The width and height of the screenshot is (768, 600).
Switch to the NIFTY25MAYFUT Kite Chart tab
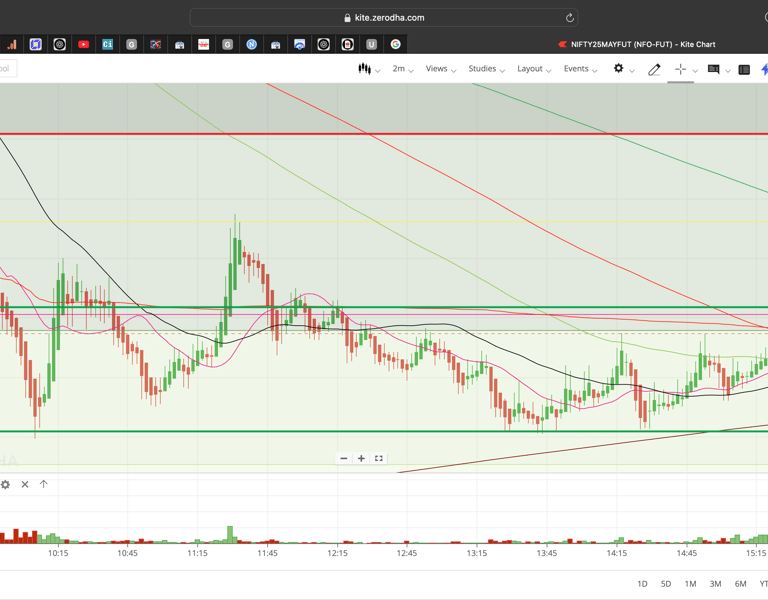pyautogui.click(x=637, y=44)
